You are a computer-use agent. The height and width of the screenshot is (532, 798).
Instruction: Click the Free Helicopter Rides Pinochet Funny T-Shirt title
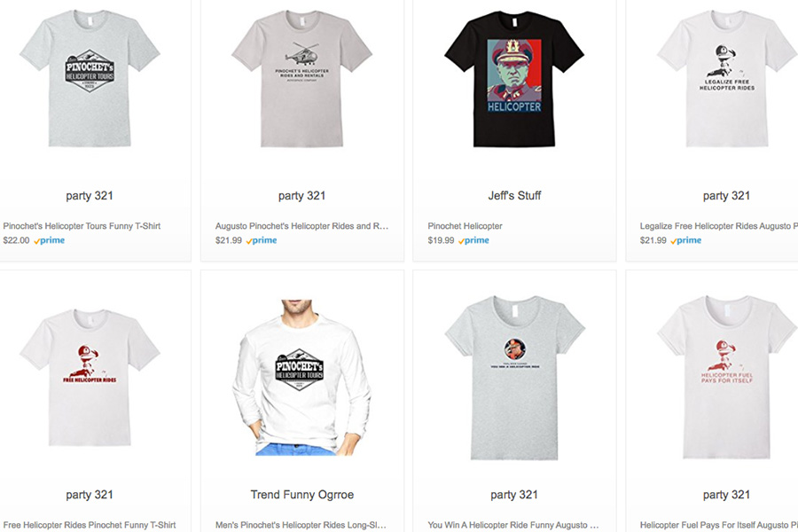(90, 525)
